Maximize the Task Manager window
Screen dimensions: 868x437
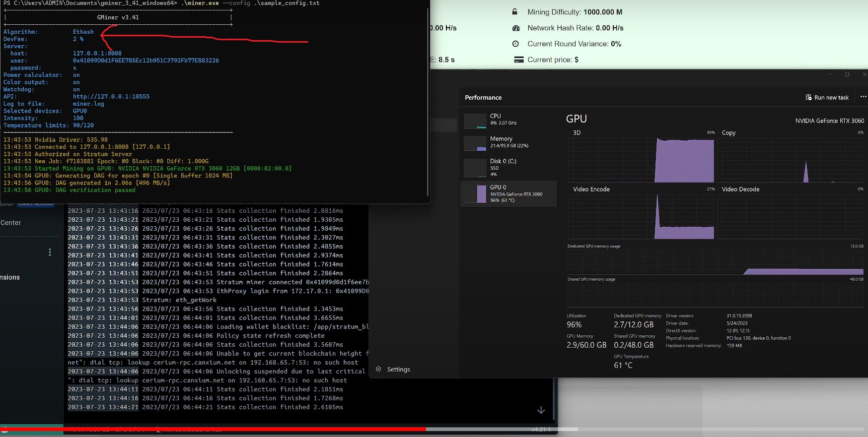coord(847,74)
